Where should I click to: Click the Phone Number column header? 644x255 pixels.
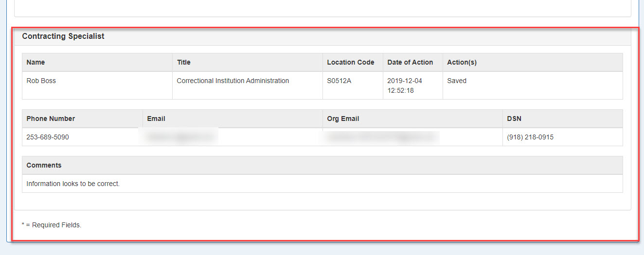click(x=51, y=119)
